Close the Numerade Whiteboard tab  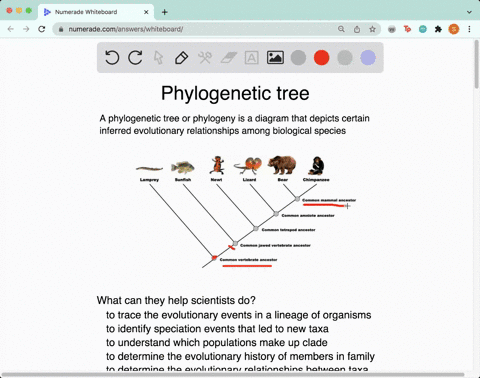pyautogui.click(x=146, y=12)
